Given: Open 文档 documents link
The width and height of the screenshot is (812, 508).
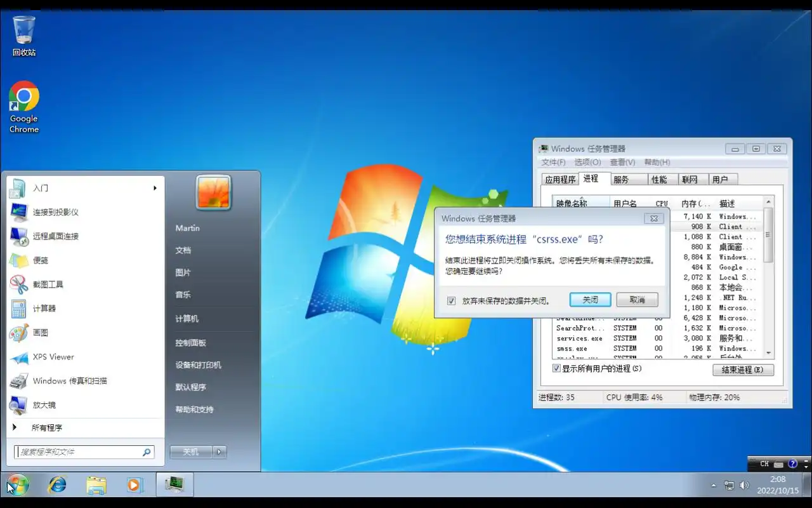Looking at the screenshot, I should (x=183, y=250).
